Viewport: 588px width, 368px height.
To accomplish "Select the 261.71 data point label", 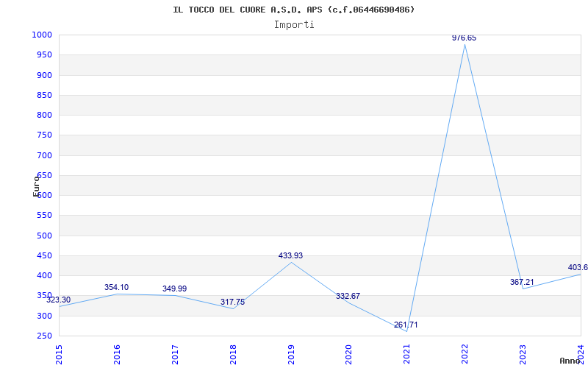I will point(406,325).
